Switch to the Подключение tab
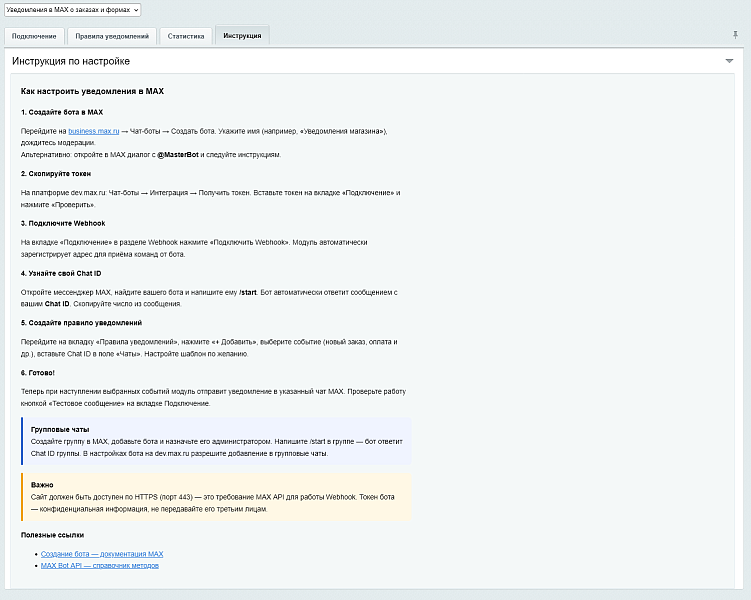Viewport: 751px width, 600px height. [34, 36]
